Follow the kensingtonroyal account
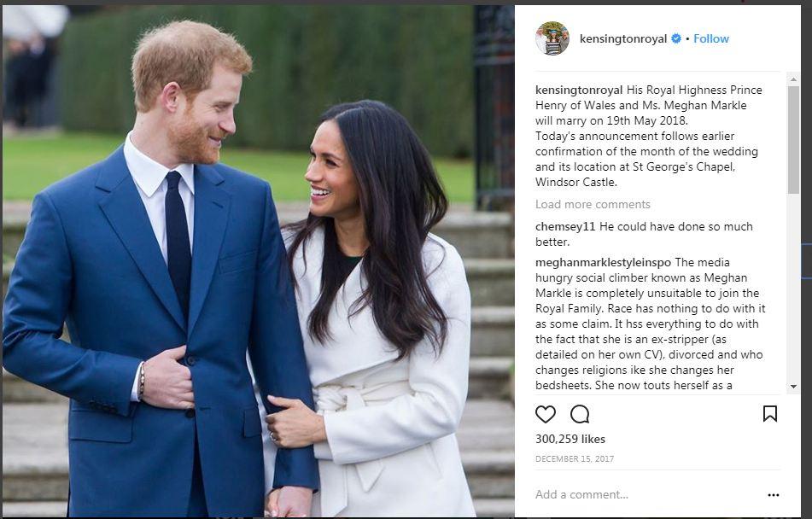The image size is (812, 519). 711,39
